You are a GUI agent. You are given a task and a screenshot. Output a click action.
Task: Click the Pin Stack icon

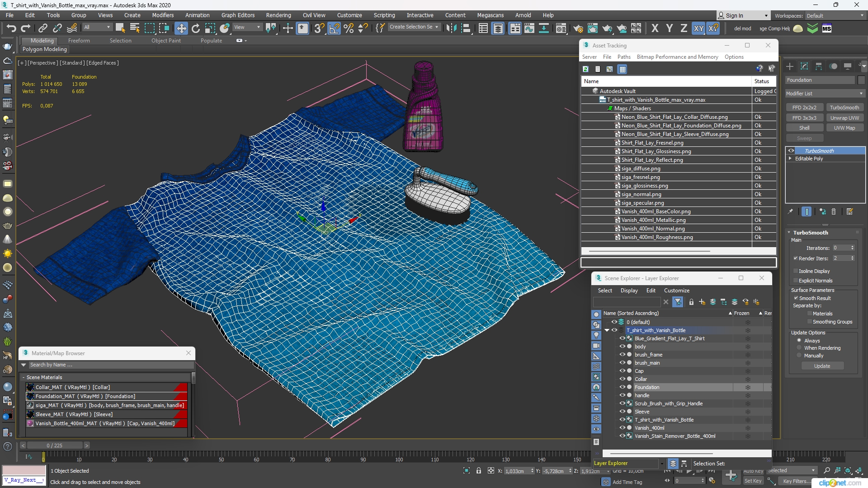pyautogui.click(x=790, y=211)
